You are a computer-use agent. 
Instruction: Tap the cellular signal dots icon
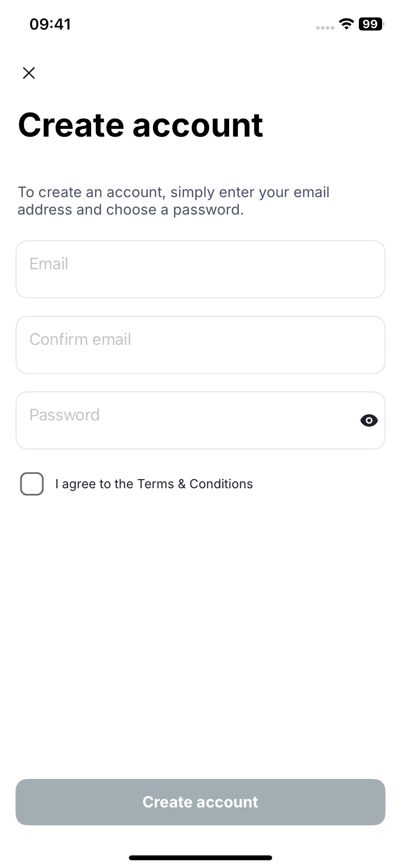325,28
